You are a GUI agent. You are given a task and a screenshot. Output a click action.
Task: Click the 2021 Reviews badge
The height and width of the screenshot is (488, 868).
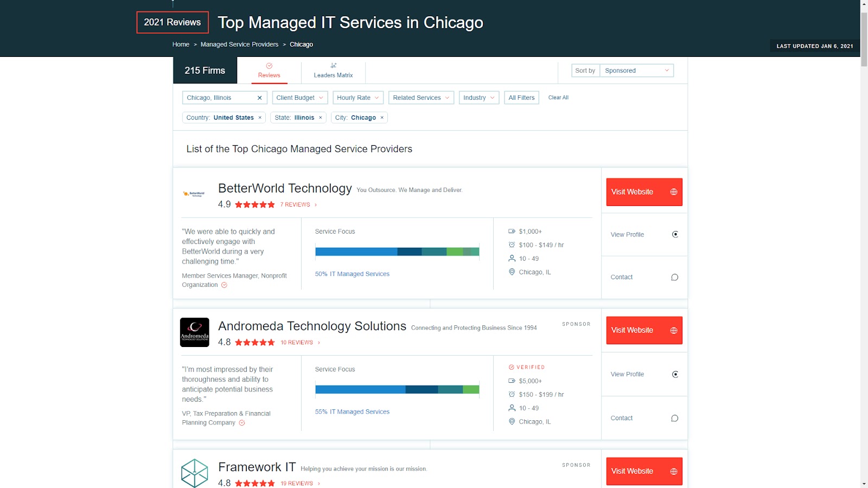coord(173,22)
